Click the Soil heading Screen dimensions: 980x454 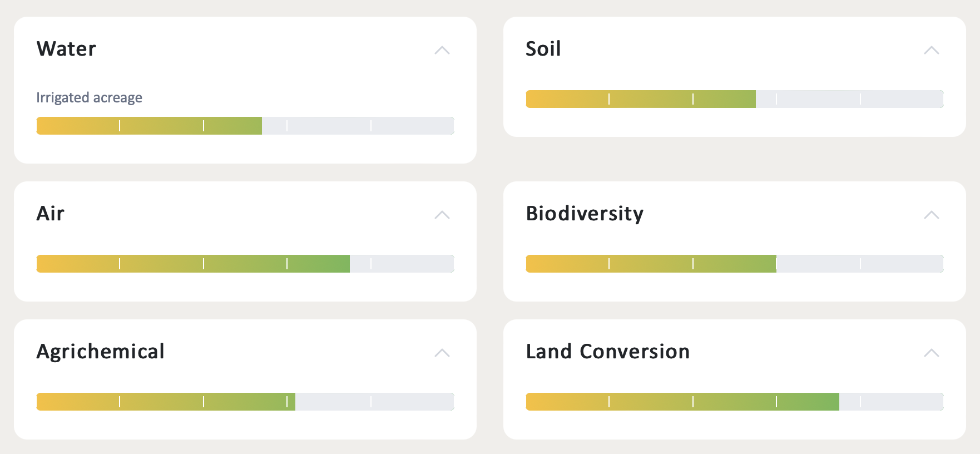coord(543,49)
